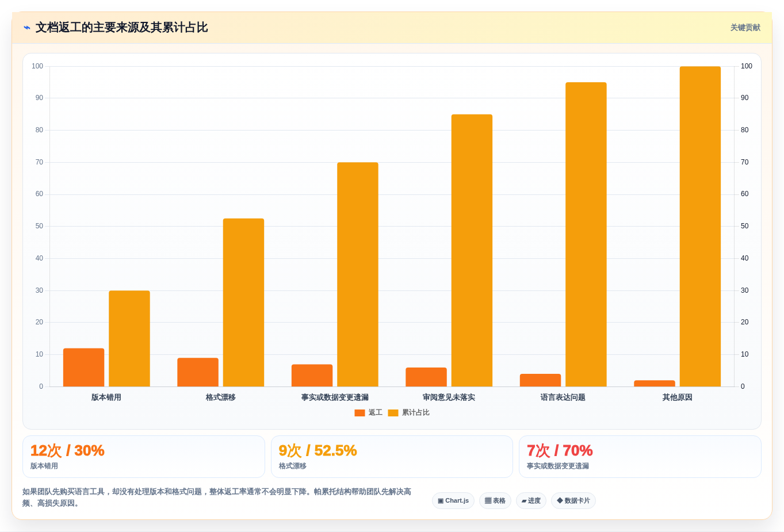Click the 进度 tag chip

pos(531,501)
